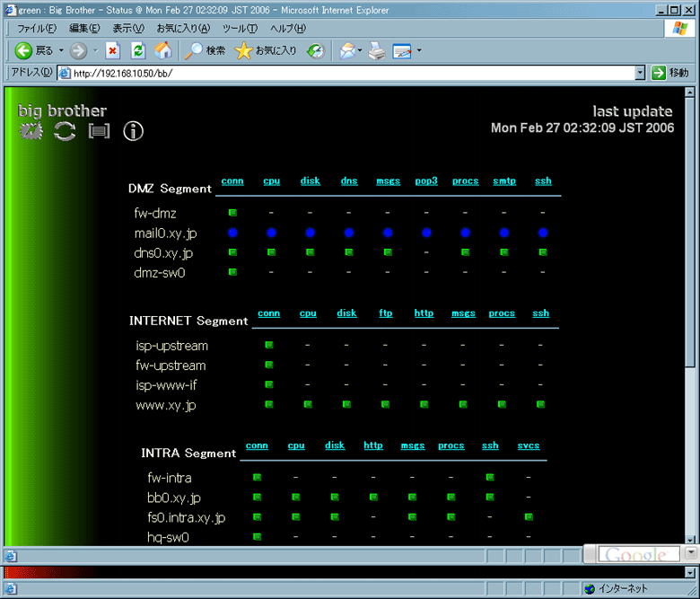Click fw-dmz conn green status icon
Screen dimensions: 700x599
click(232, 213)
